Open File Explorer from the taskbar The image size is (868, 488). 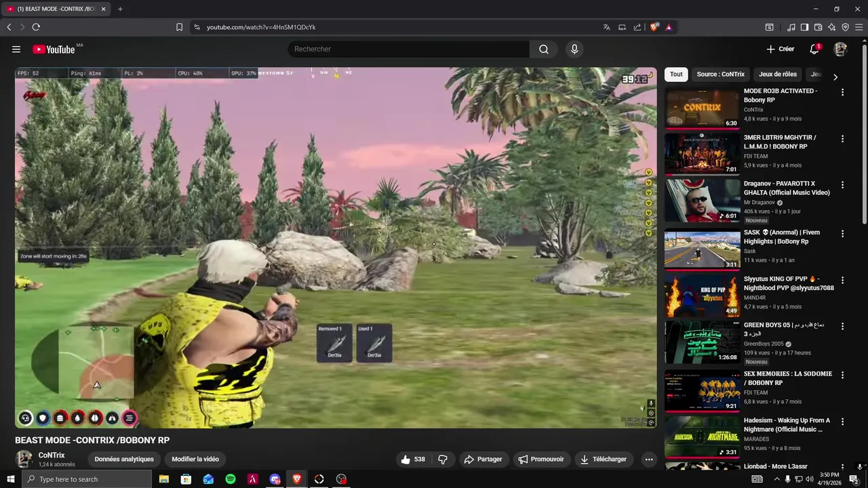tap(164, 479)
